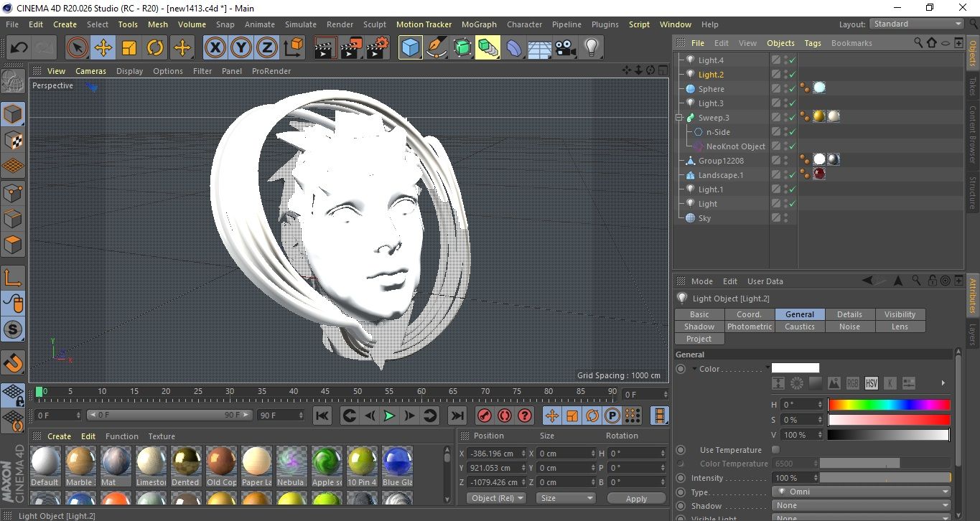980x521 pixels.
Task: Add a Cube primitive object
Action: (410, 48)
